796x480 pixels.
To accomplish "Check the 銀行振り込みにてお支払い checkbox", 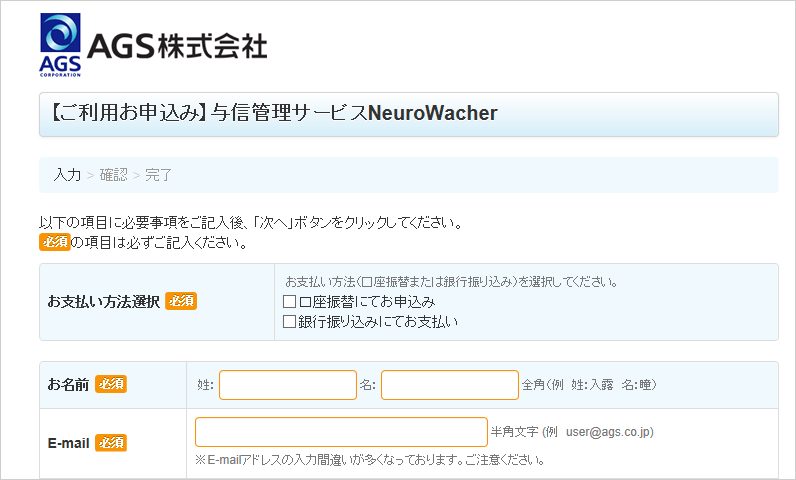I will 290,322.
